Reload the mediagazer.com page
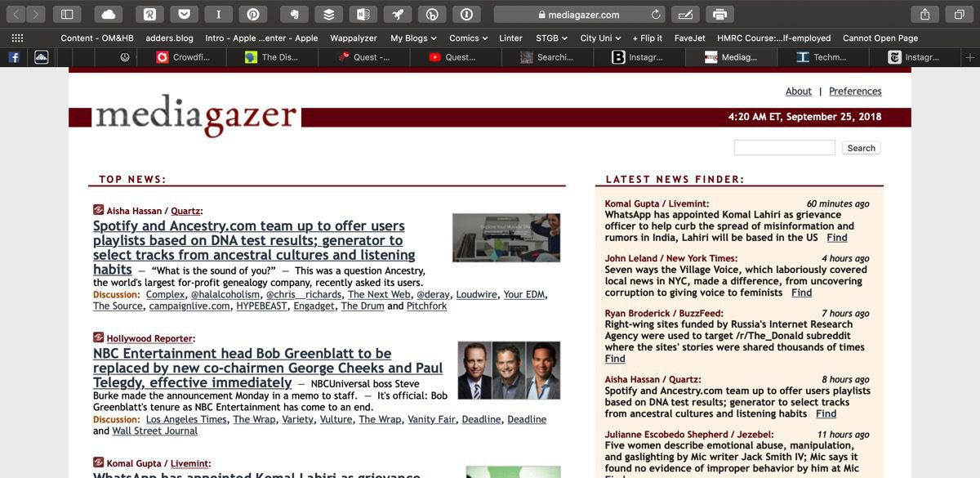980x478 pixels. pos(657,15)
